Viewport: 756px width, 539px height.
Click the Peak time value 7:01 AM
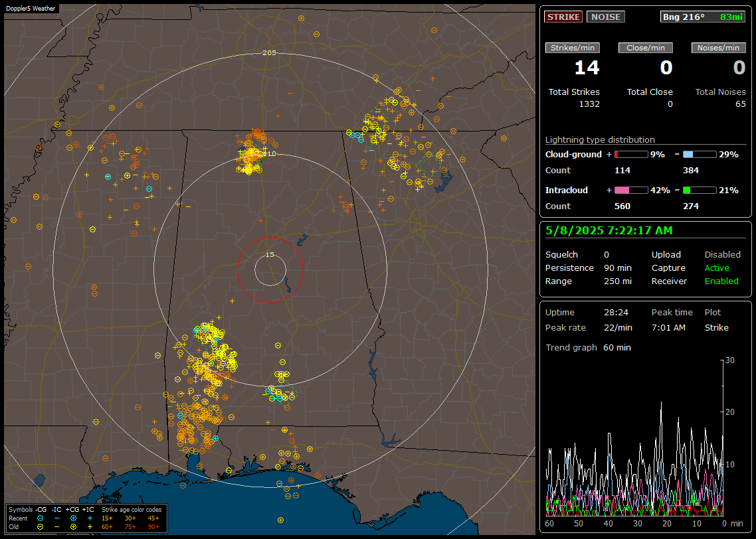click(668, 327)
